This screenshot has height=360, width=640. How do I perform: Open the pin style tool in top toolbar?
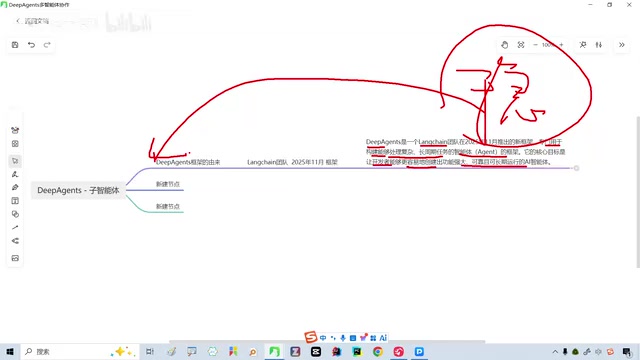click(583, 45)
